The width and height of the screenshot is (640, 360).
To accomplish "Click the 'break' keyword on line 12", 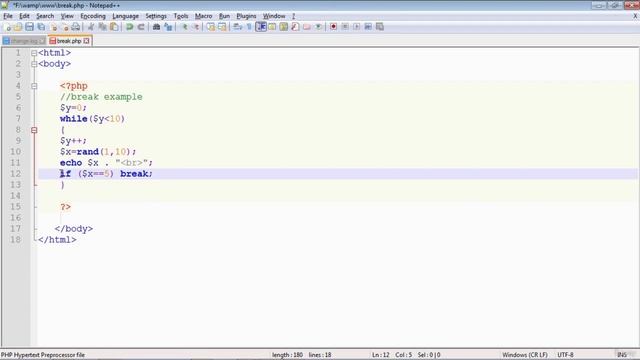I will pyautogui.click(x=134, y=174).
